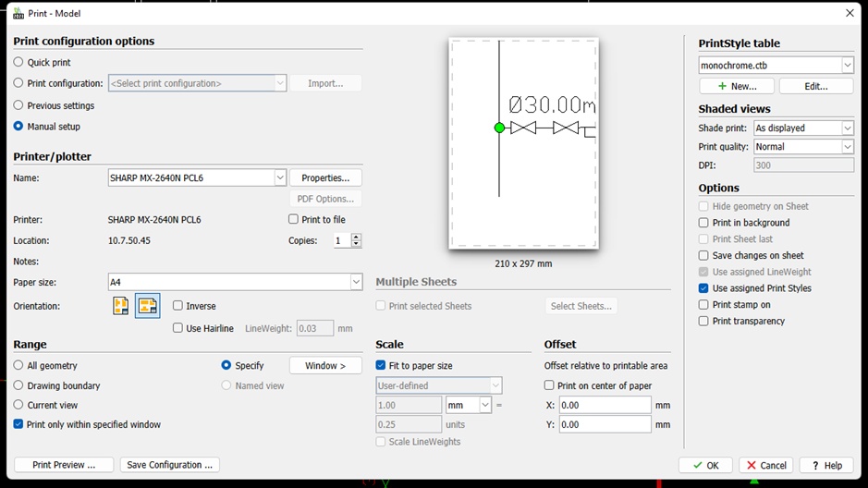Select portrait orientation icon

[x=121, y=306]
